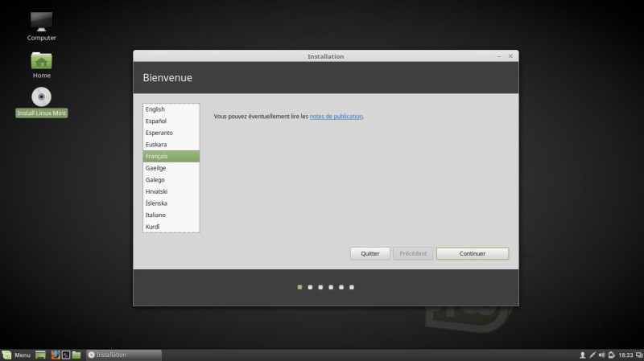
Task: Select Italiano in the language list
Action: [x=171, y=215]
